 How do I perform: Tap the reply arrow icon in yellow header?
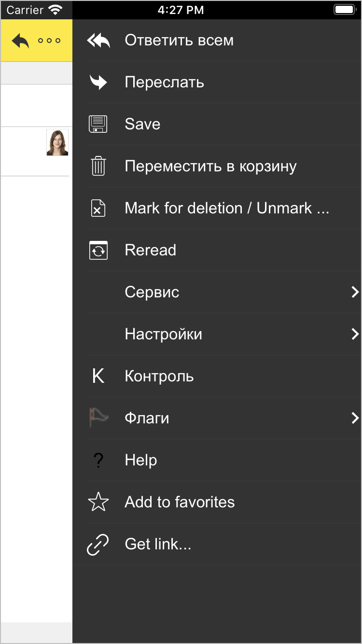[x=20, y=41]
